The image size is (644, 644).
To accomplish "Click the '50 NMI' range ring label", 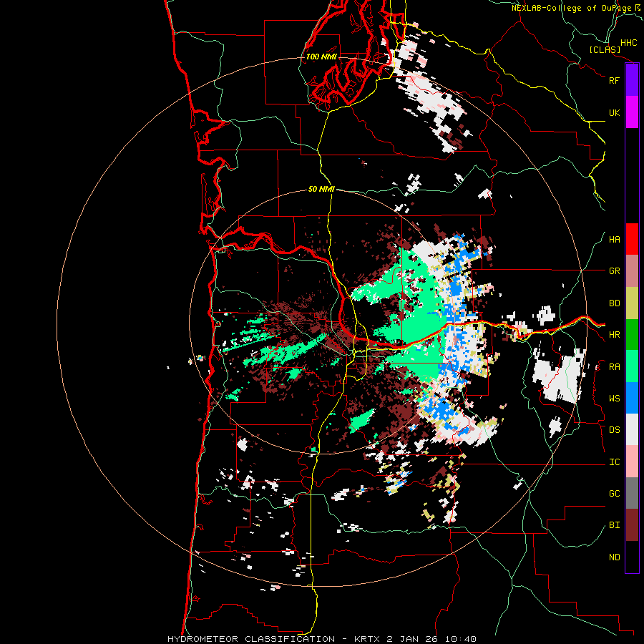I will tap(321, 189).
